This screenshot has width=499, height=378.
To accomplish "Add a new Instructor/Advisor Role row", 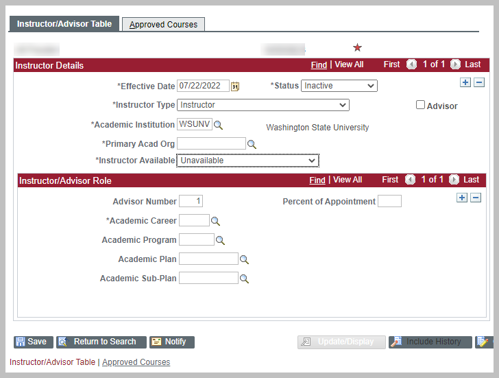I will 462,198.
